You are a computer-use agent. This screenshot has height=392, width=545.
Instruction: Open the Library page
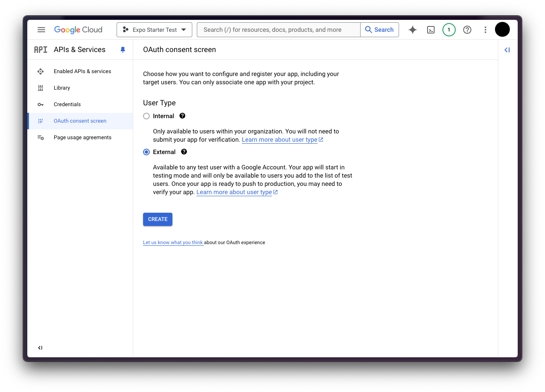tap(80, 88)
